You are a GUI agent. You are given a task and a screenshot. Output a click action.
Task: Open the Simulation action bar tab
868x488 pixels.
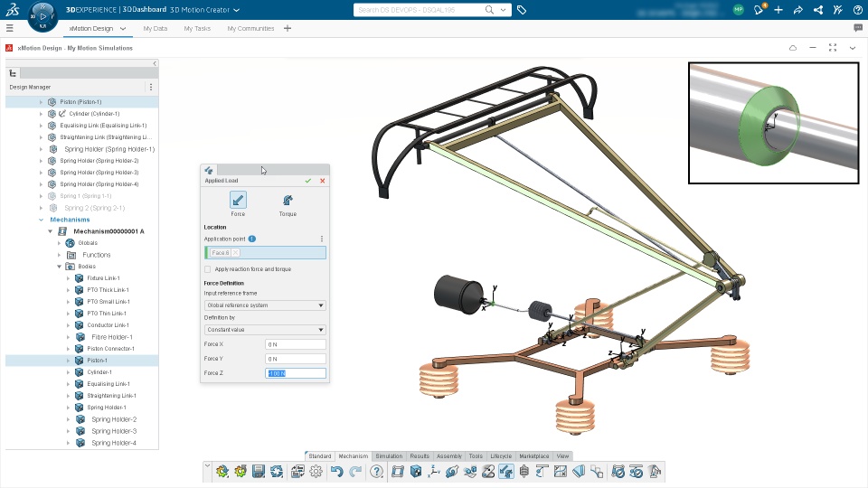pos(389,455)
